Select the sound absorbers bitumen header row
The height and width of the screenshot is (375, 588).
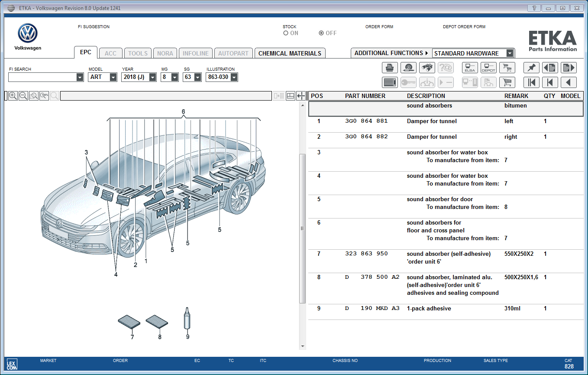point(446,109)
